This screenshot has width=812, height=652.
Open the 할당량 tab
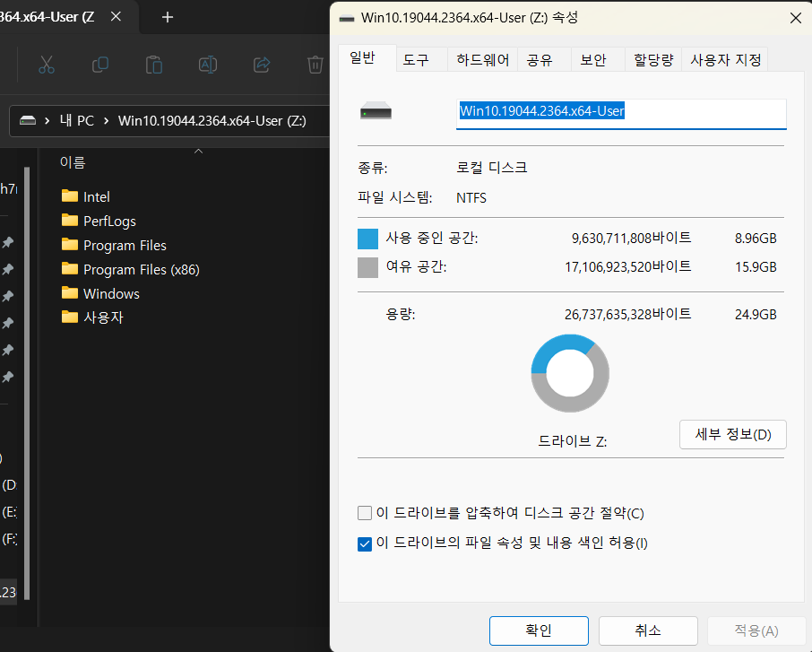[x=653, y=60]
